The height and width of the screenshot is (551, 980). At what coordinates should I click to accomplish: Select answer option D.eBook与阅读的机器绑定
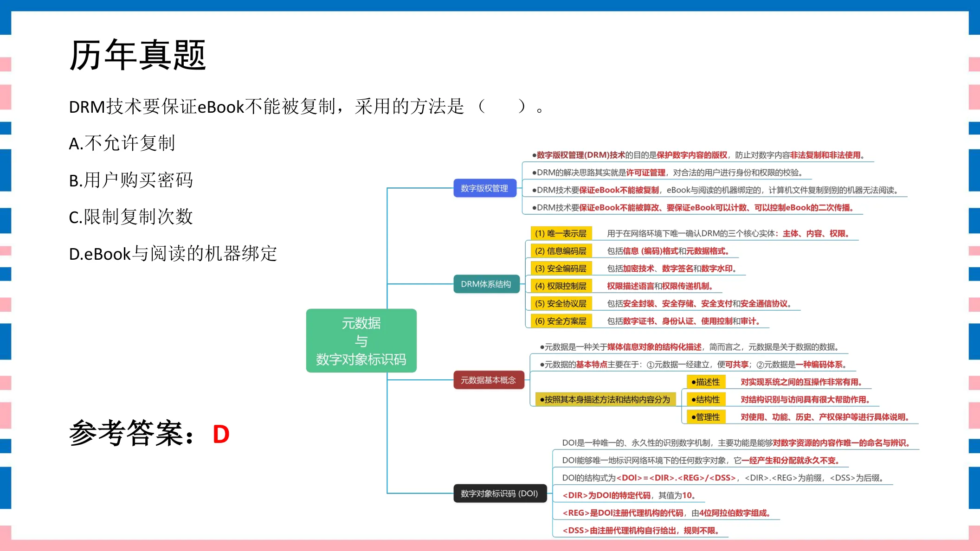point(173,254)
